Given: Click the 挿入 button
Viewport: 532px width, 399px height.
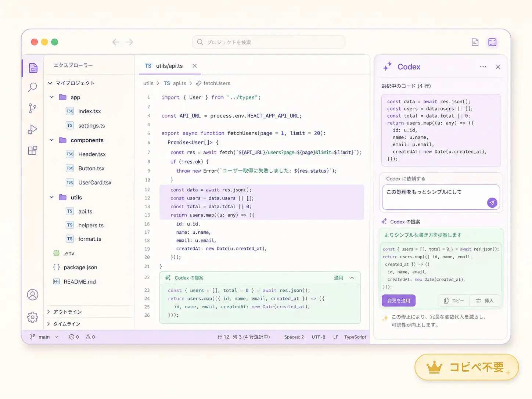Looking at the screenshot, I should point(485,301).
